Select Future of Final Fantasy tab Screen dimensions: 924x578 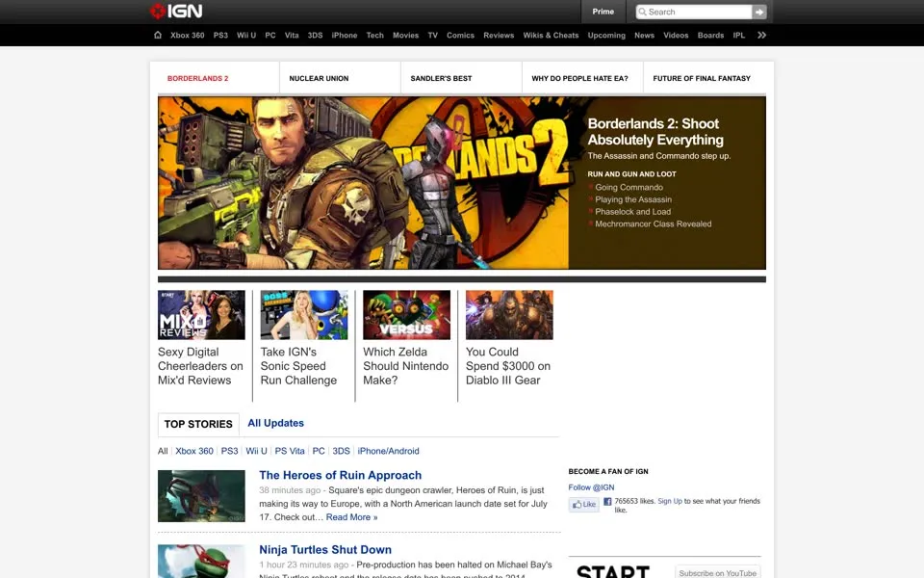[705, 78]
